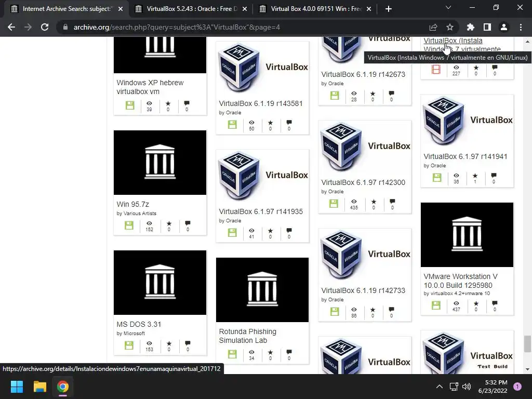This screenshot has height=399, width=532.
Task: Switch to the Virtual Box 4.0.0 69151 tab
Action: pos(315,9)
